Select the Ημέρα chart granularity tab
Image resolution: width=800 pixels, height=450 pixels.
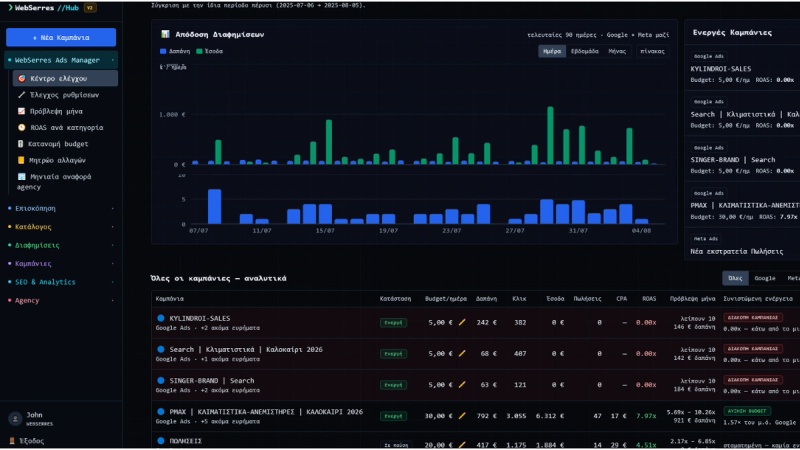(552, 51)
